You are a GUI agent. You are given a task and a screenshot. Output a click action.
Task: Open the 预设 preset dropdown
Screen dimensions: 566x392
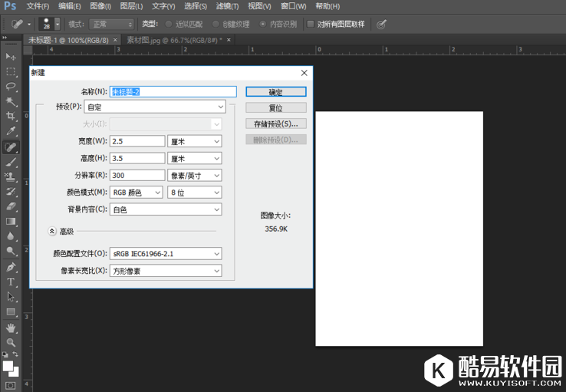point(166,107)
